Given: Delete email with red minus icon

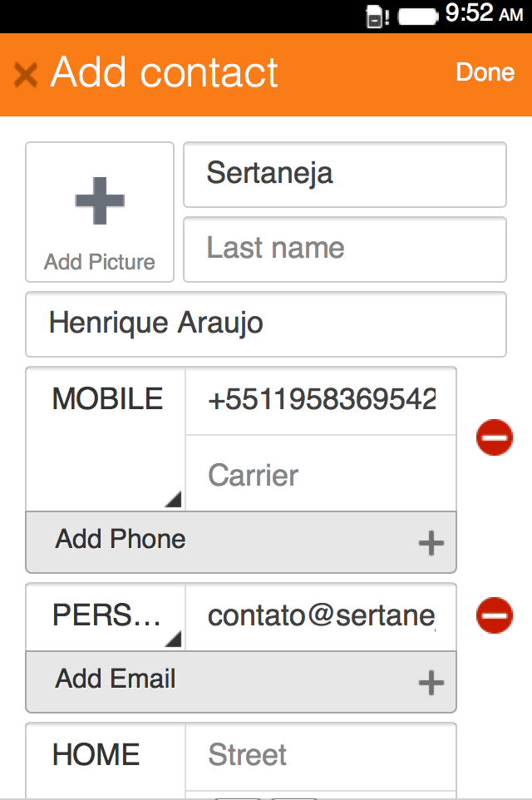Looking at the screenshot, I should [x=495, y=616].
